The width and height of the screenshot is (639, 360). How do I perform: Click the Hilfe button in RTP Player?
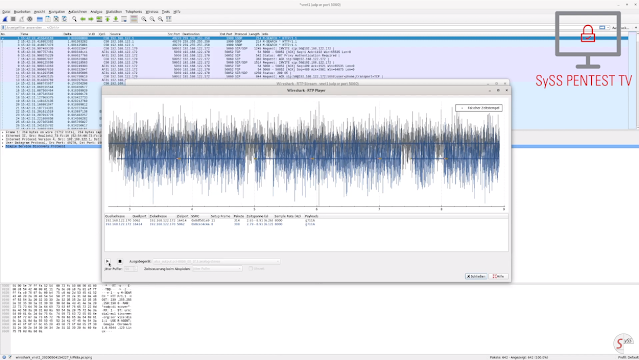click(498, 276)
